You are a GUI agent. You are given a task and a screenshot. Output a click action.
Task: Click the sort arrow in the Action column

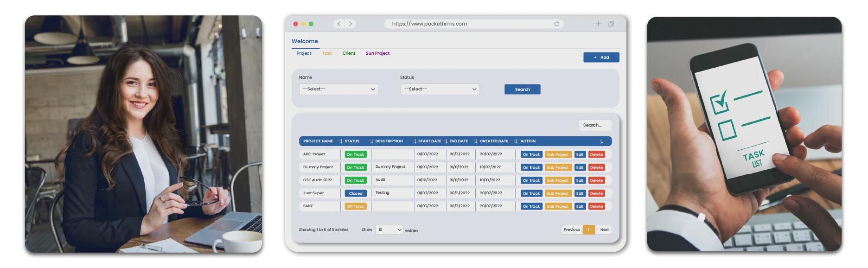pos(601,141)
